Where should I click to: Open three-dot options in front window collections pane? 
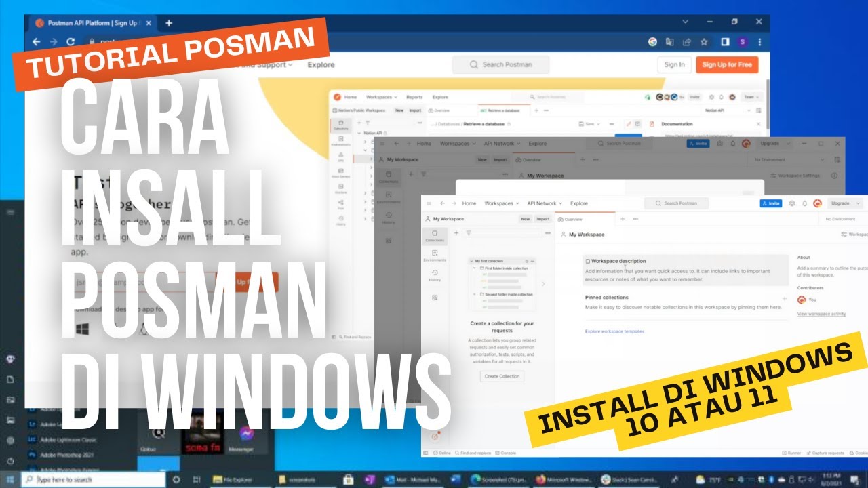point(548,233)
